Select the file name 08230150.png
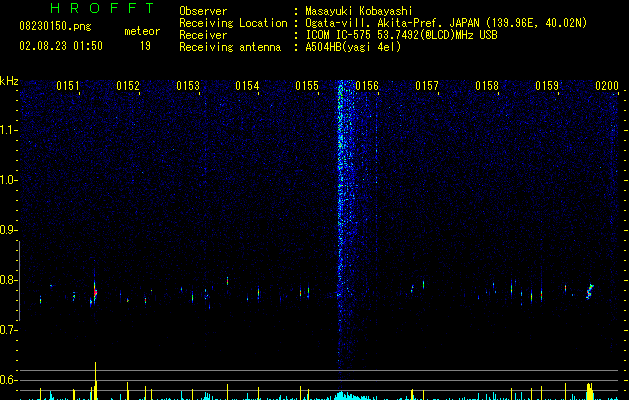Screen dimensions: 629x400 [55, 27]
